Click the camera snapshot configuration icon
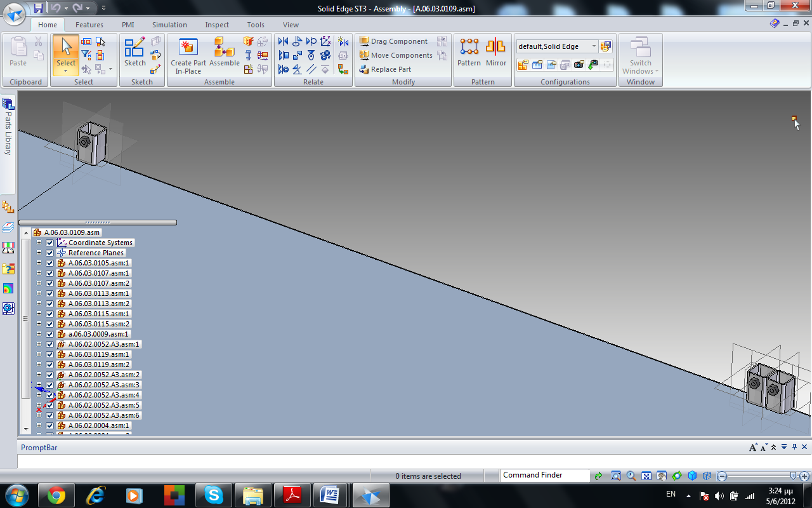812x508 pixels. 579,64
